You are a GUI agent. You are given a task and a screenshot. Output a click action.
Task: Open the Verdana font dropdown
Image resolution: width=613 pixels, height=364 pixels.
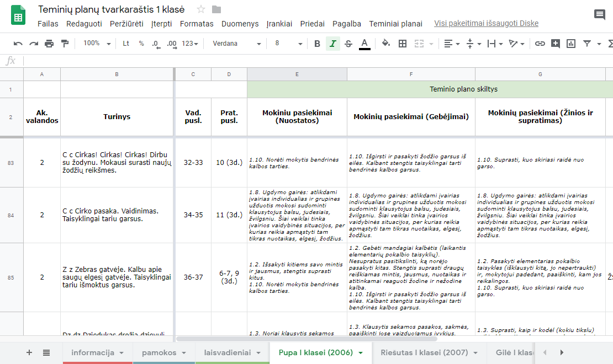tap(236, 44)
